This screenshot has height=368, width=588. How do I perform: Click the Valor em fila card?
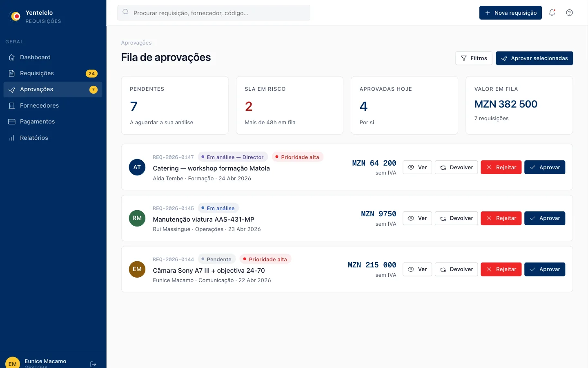pos(519,105)
